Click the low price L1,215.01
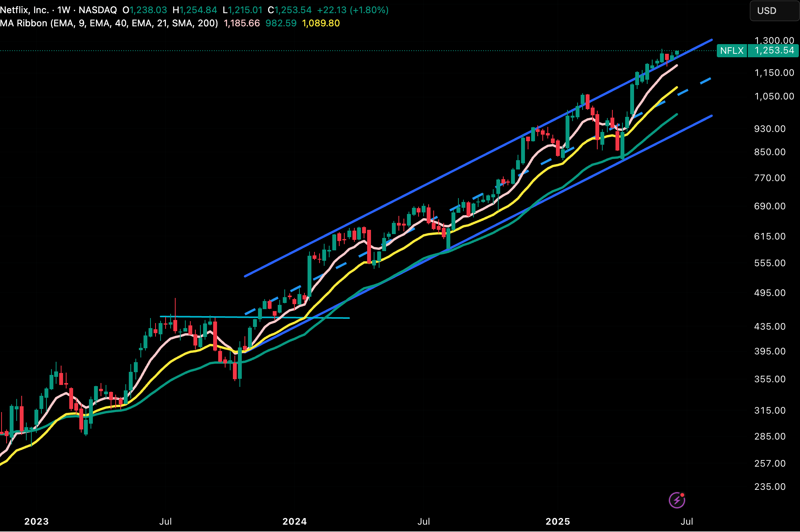 point(242,10)
